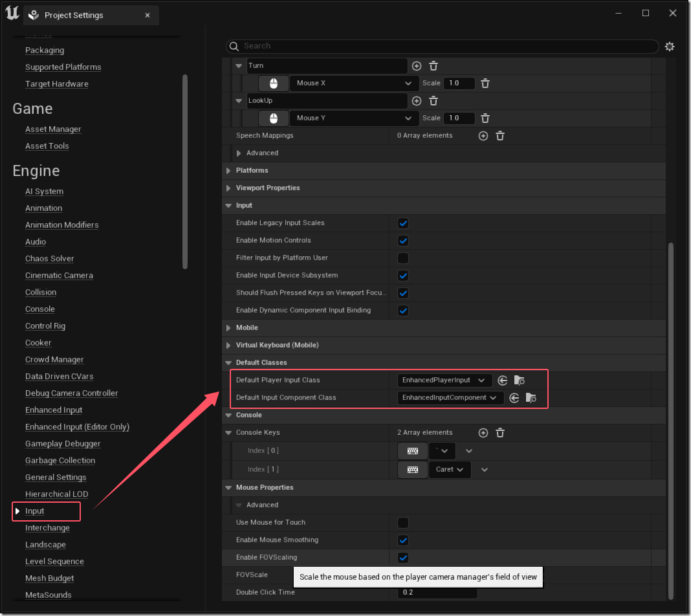
Task: Toggle Enable Input Device Subsystem checkbox
Action: pyautogui.click(x=403, y=276)
